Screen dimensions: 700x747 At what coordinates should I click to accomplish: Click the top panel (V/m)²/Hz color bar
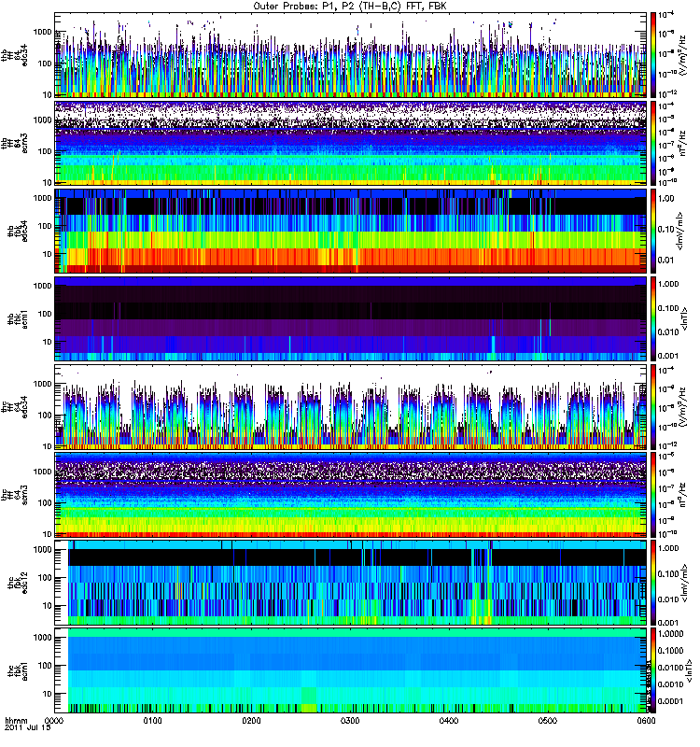tap(653, 55)
